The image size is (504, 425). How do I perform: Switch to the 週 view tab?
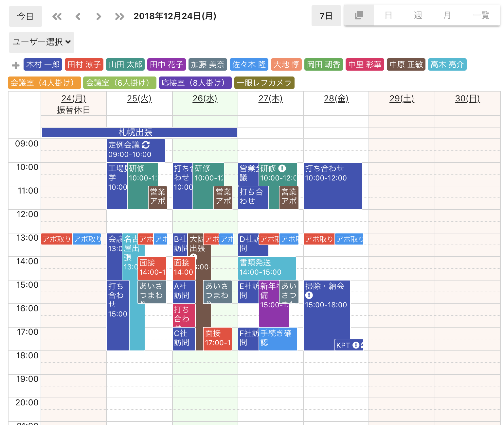coord(418,15)
